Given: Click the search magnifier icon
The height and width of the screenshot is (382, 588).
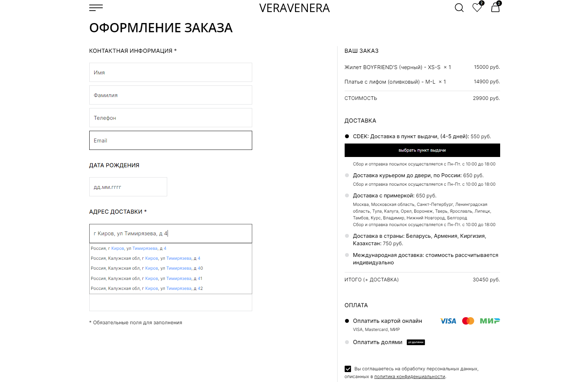Looking at the screenshot, I should (459, 8).
